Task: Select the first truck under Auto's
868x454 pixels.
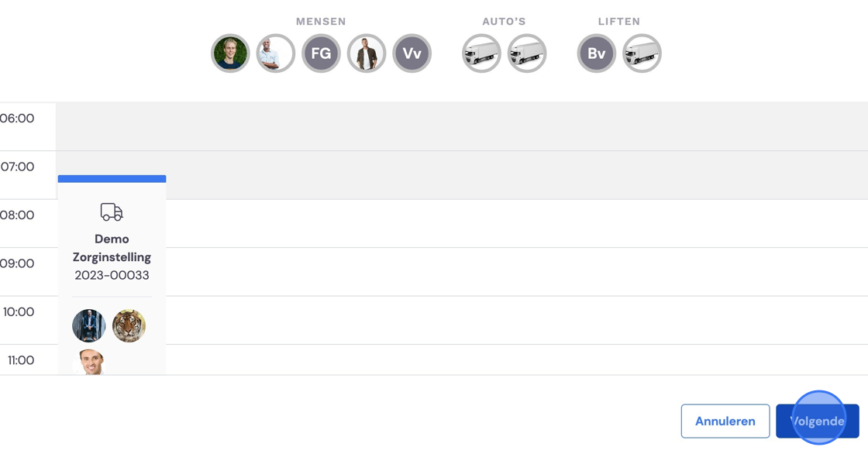Action: click(481, 53)
